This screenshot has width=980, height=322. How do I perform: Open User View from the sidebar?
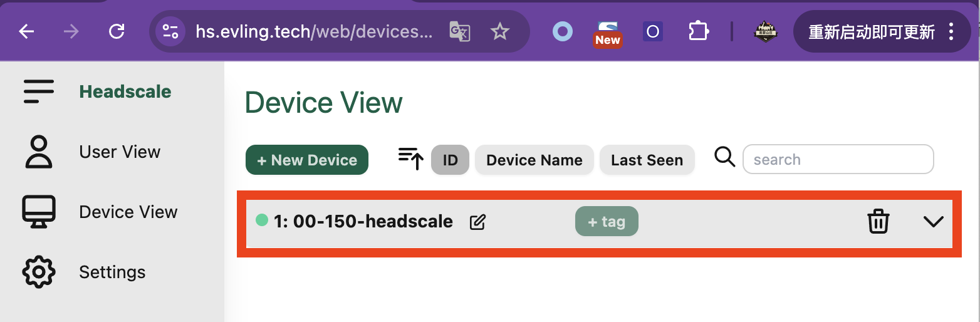(120, 152)
